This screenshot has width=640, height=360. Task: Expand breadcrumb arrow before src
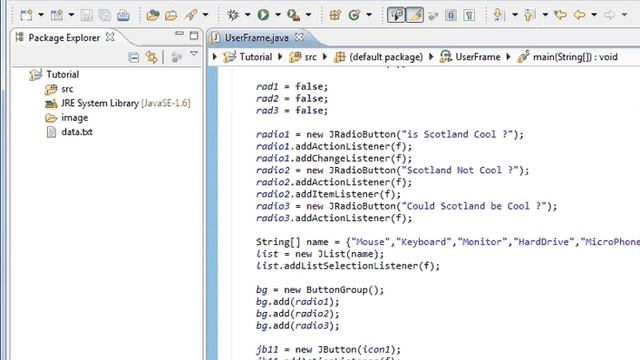tap(280, 57)
